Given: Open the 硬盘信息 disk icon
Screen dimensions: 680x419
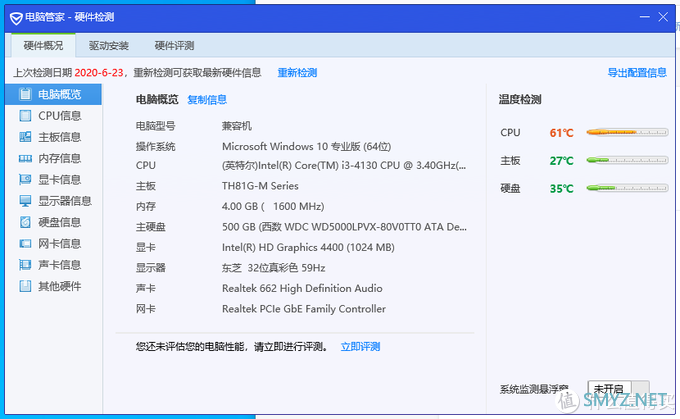Looking at the screenshot, I should tap(25, 222).
